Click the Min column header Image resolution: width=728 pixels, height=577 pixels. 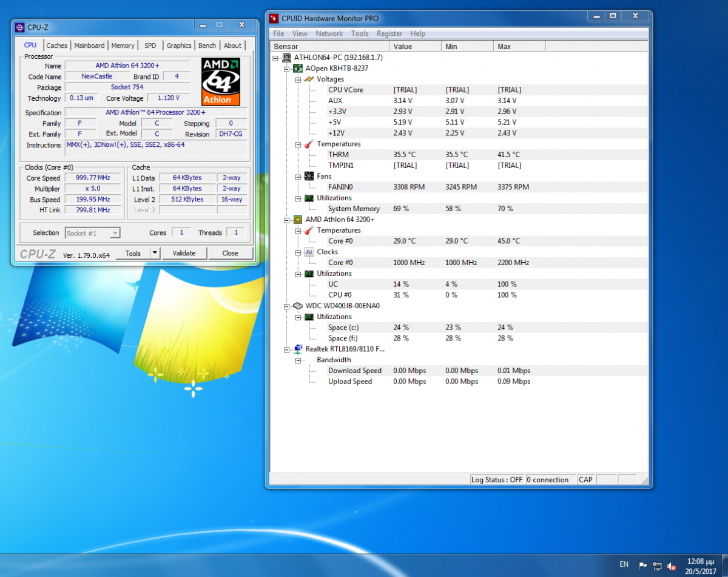click(x=468, y=46)
